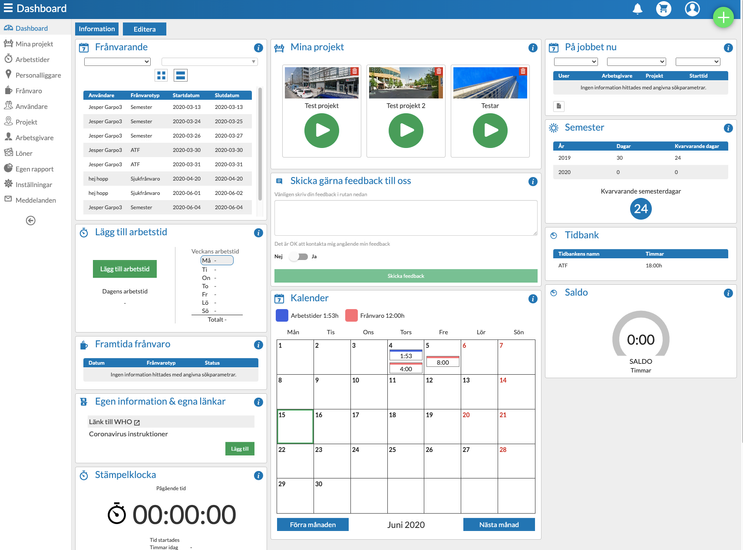The height and width of the screenshot is (550, 743).
Task: Open info icon for Framtida frånvaro
Action: click(x=258, y=345)
